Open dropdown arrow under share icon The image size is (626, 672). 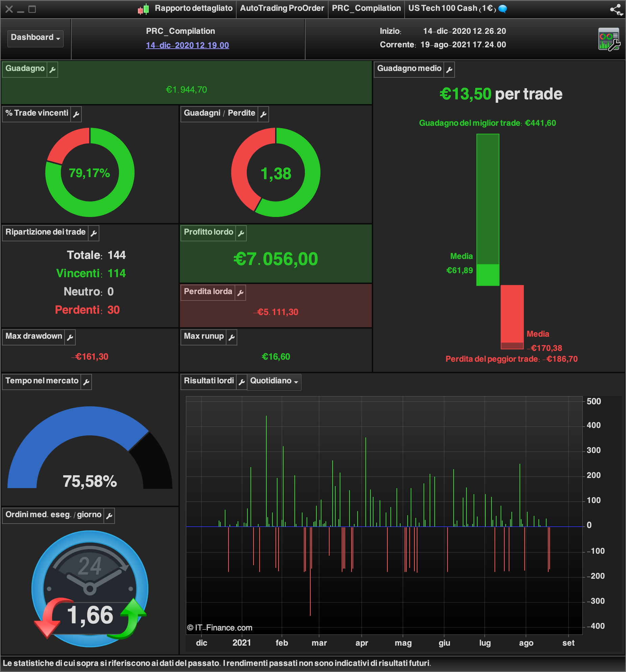coord(621,15)
